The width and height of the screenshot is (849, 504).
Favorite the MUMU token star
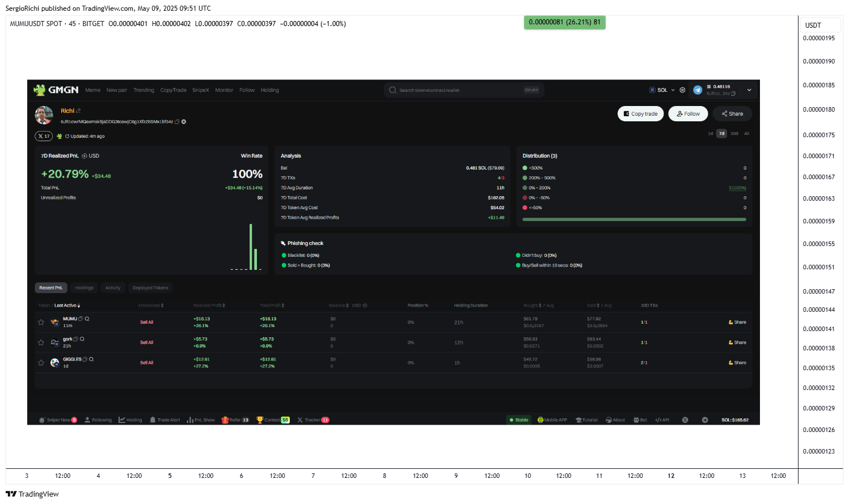(x=41, y=322)
